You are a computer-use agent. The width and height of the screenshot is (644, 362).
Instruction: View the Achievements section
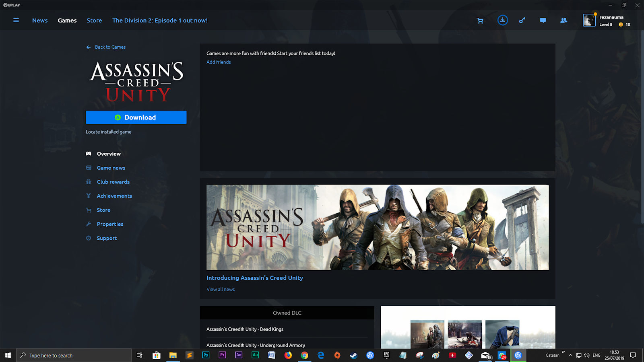[x=114, y=196]
